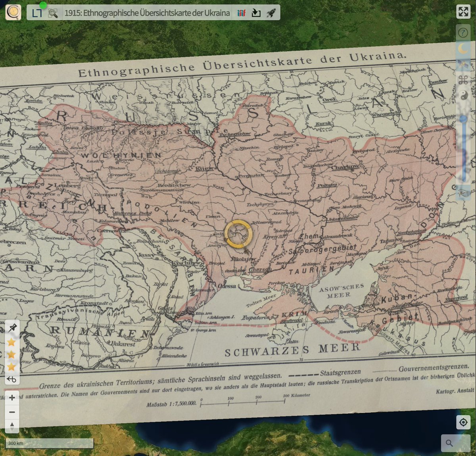Click the bracket-shaped map extent icon
Image resolution: width=476 pixels, height=456 pixels.
[37, 13]
